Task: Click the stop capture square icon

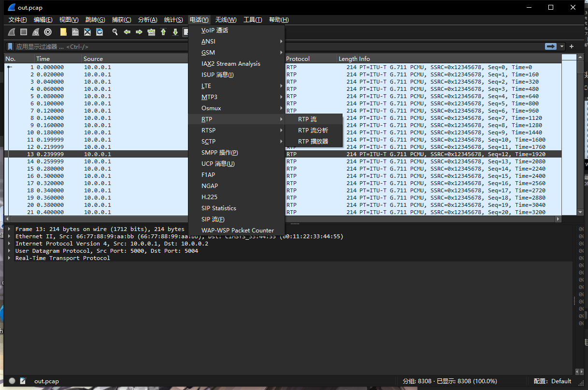Action: coord(24,32)
